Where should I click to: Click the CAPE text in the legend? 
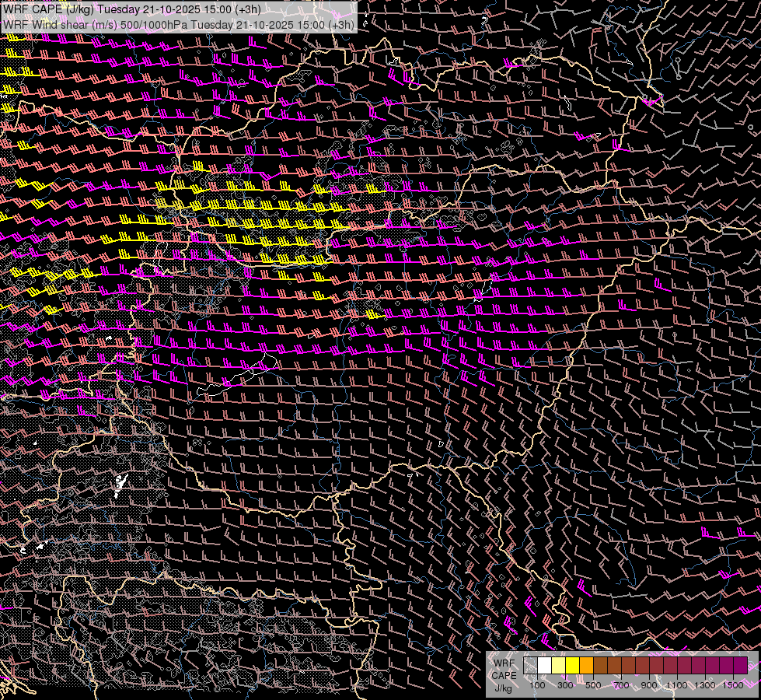pyautogui.click(x=504, y=675)
